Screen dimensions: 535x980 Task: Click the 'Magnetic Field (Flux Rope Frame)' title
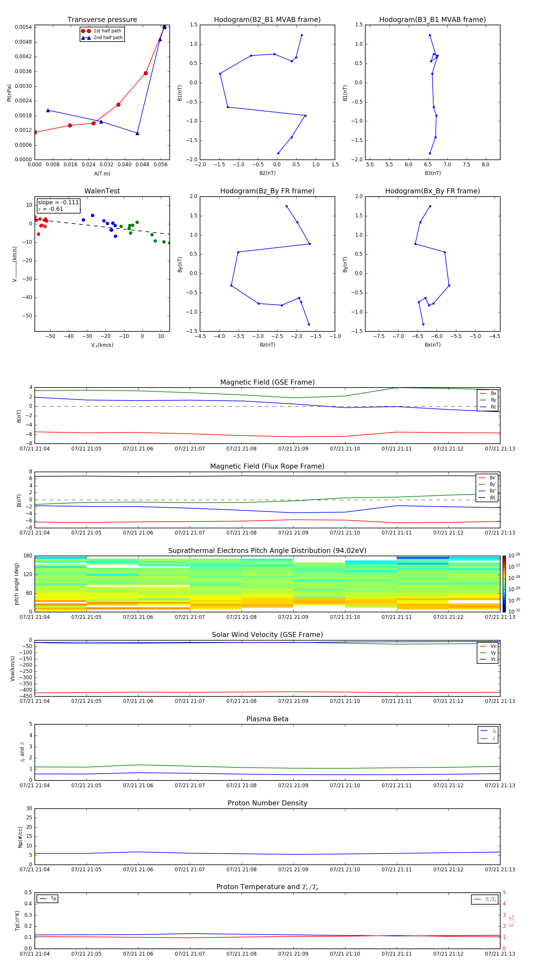[267, 467]
